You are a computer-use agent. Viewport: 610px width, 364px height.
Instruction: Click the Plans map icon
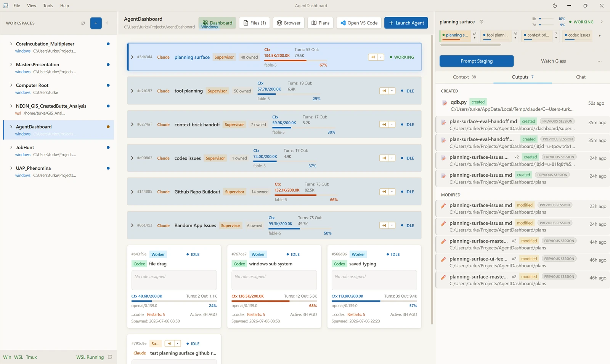(314, 23)
